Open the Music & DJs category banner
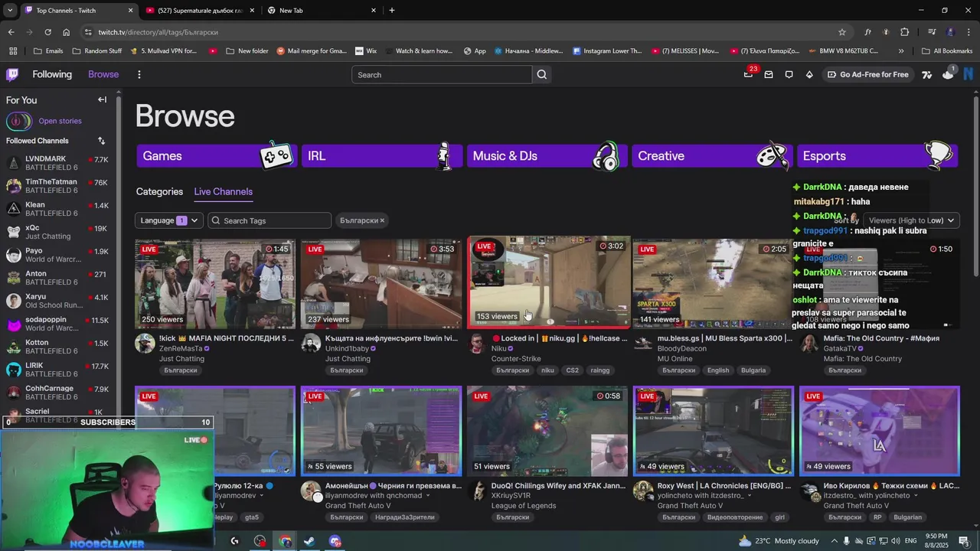 [547, 155]
